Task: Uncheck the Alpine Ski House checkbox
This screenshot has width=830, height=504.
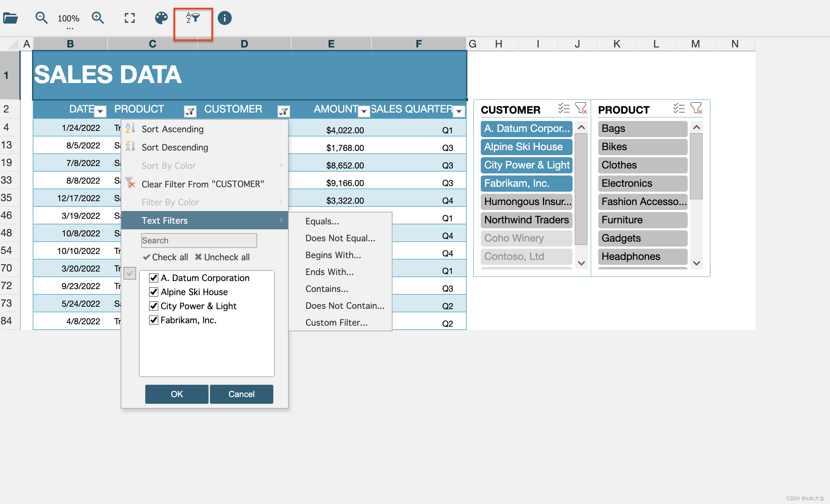Action: pyautogui.click(x=154, y=292)
